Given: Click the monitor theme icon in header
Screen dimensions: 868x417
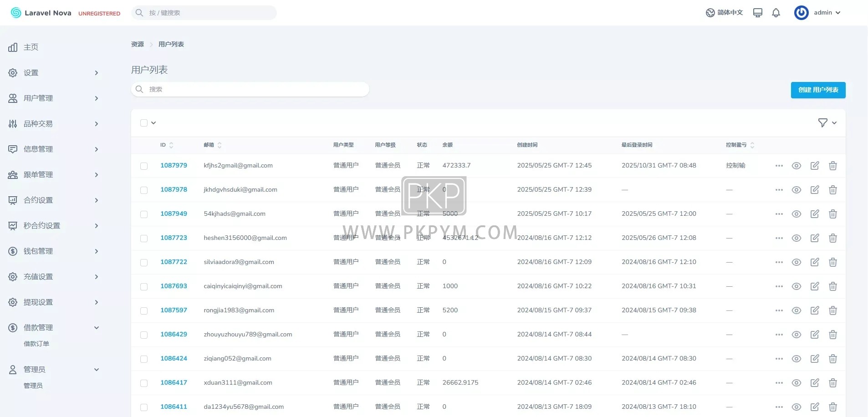Looking at the screenshot, I should pos(758,13).
